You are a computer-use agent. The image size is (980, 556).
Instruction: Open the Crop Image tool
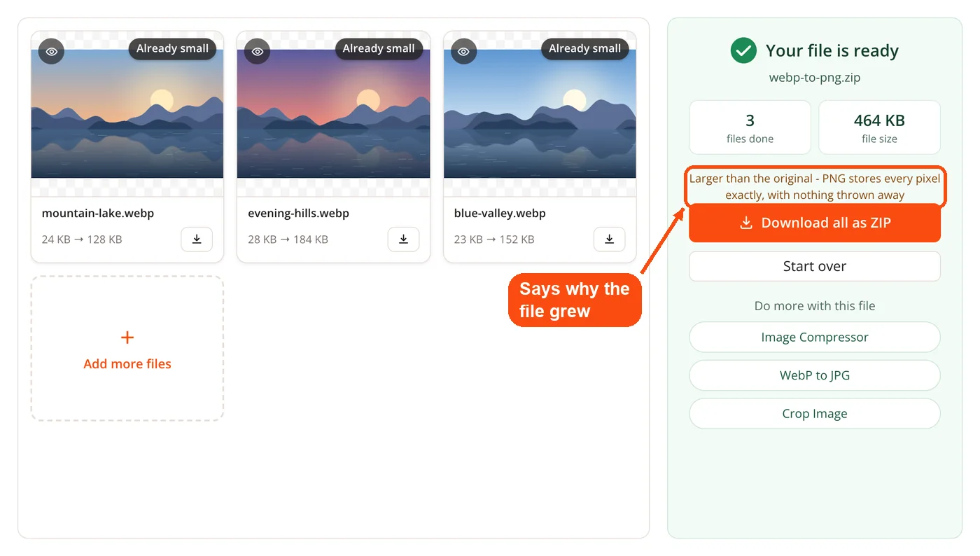(x=815, y=413)
